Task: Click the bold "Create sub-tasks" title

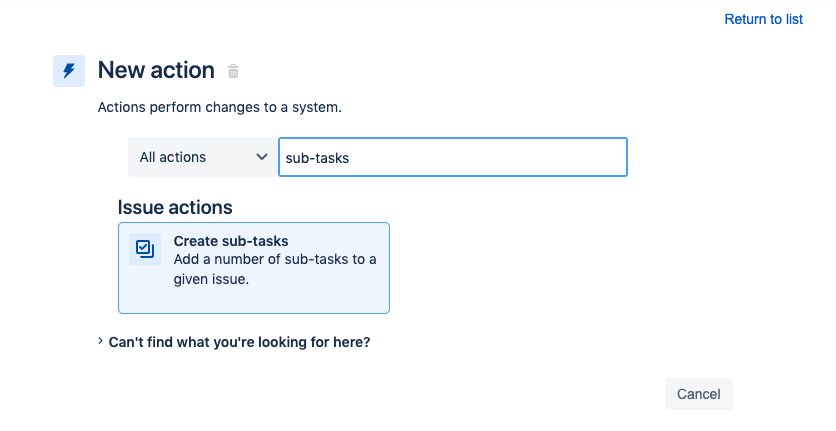Action: point(231,241)
